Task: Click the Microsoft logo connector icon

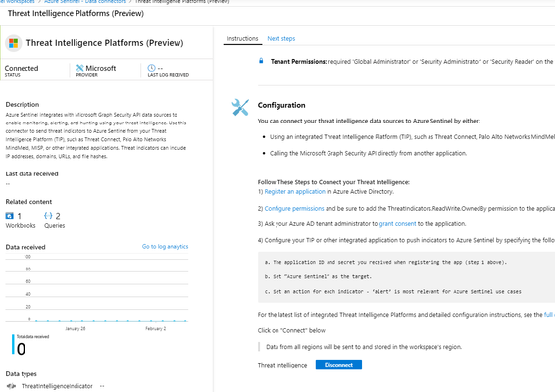Action: point(13,43)
